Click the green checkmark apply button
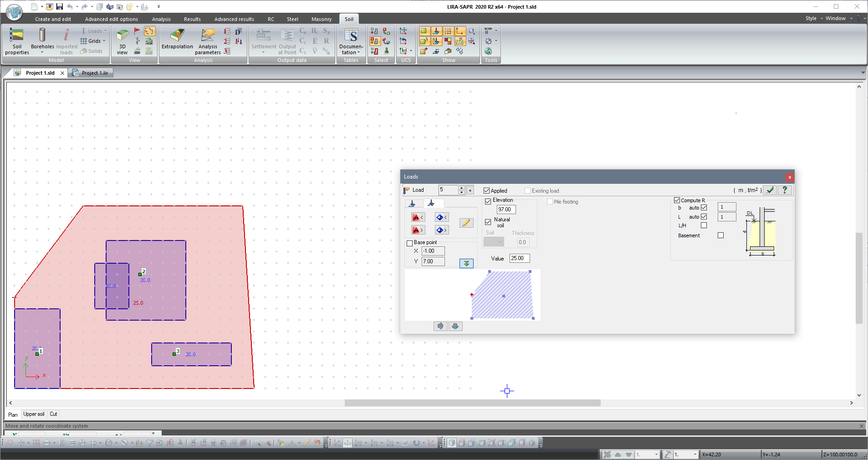This screenshot has width=868, height=460. point(770,190)
